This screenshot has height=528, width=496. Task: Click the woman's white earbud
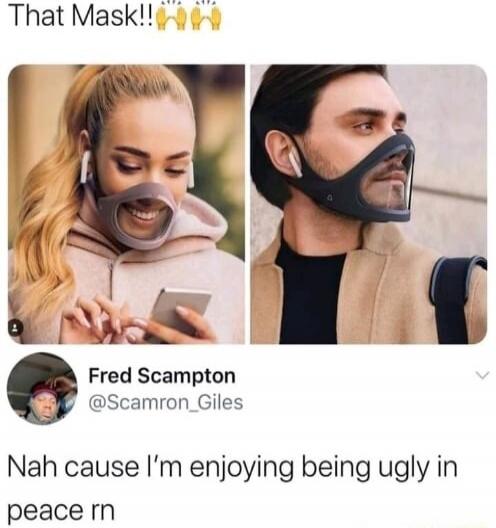[85, 166]
